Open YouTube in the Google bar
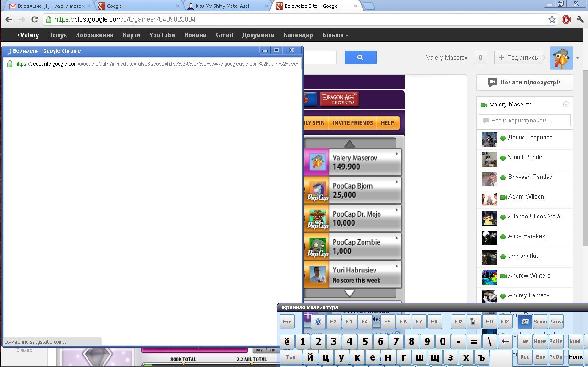The height and width of the screenshot is (367, 588). coord(162,35)
